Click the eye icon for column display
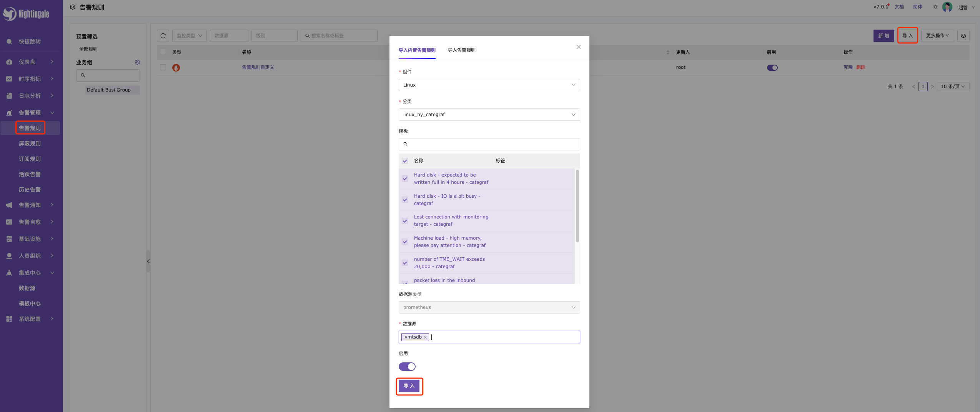The image size is (980, 412). (x=963, y=36)
